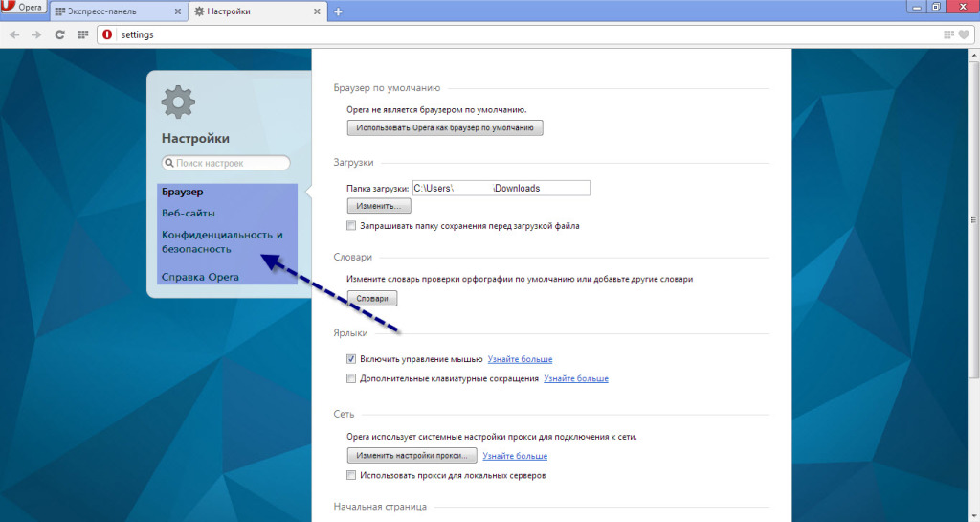980x522 pixels.
Task: Enable Дополнительные клавиатурные сокращения checkbox
Action: (351, 378)
